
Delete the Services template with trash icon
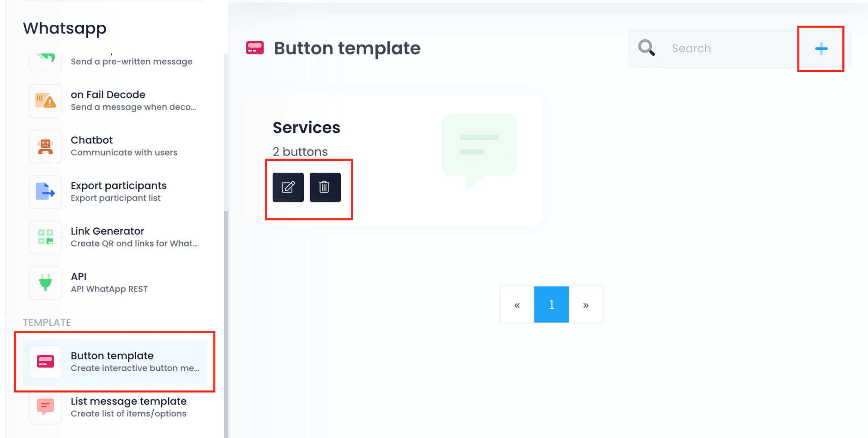tap(325, 187)
